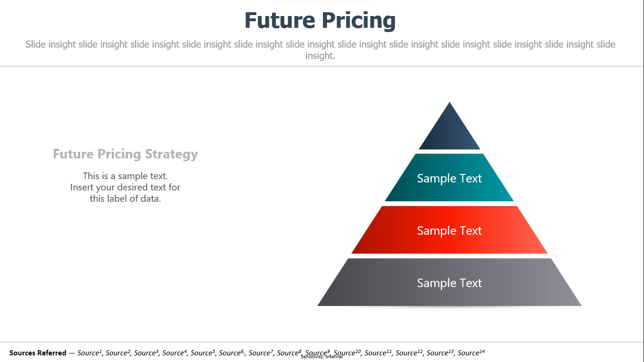The height and width of the screenshot is (362, 644).
Task: Select the 'Future Pricing' slide title
Action: pyautogui.click(x=320, y=21)
